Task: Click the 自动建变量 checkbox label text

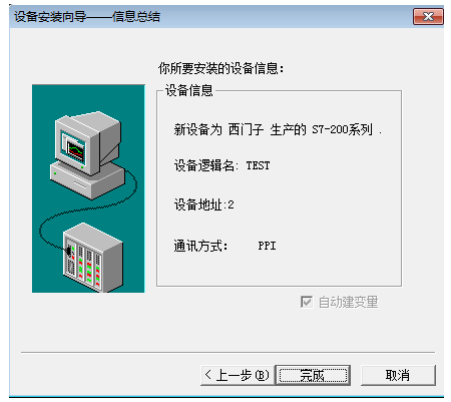Action: pyautogui.click(x=348, y=302)
